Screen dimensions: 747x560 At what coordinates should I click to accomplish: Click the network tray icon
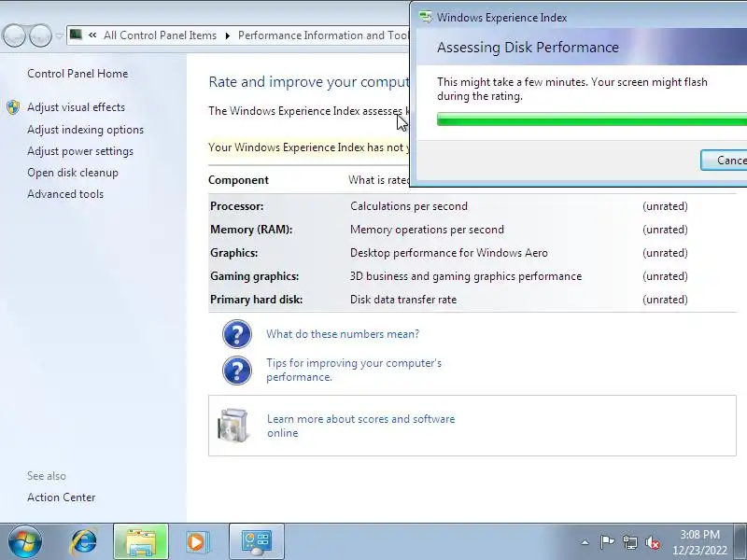pos(630,542)
